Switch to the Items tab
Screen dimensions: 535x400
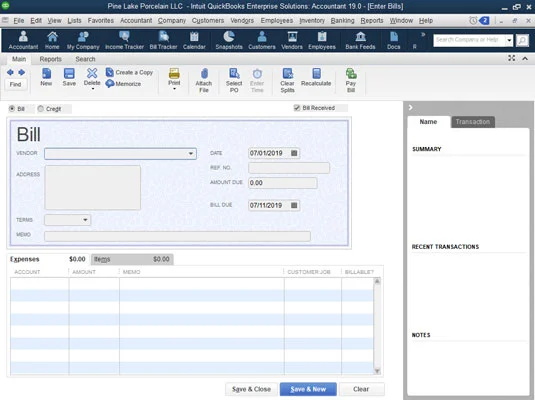point(132,259)
